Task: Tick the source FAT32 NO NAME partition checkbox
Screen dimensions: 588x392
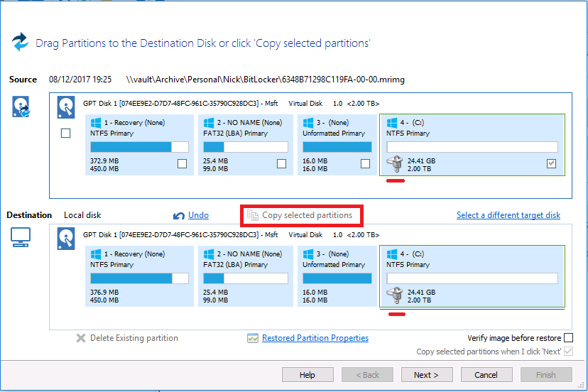Action: point(282,164)
